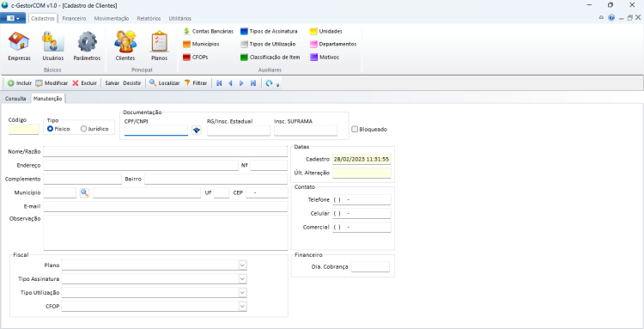Open Tipos de Assinatura
The image size is (644, 329).
[269, 31]
